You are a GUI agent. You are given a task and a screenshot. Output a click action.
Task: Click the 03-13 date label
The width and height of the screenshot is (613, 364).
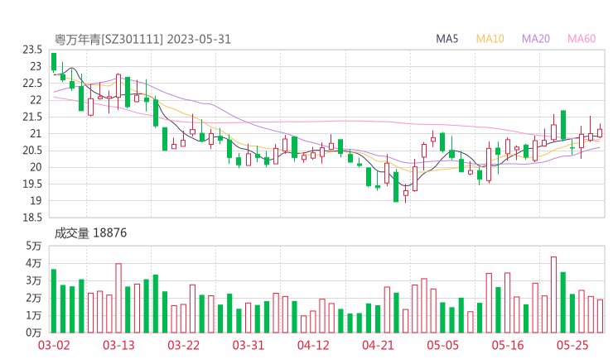tap(118, 345)
